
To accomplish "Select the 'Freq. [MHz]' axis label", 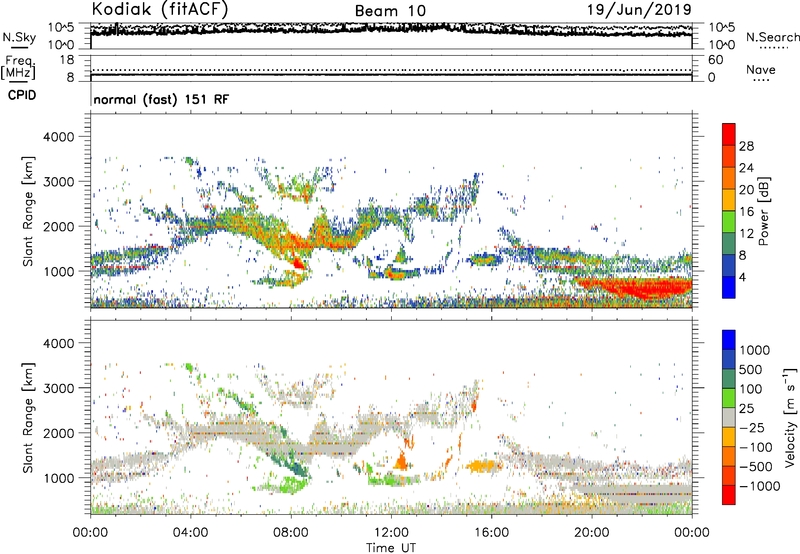I will point(18,67).
